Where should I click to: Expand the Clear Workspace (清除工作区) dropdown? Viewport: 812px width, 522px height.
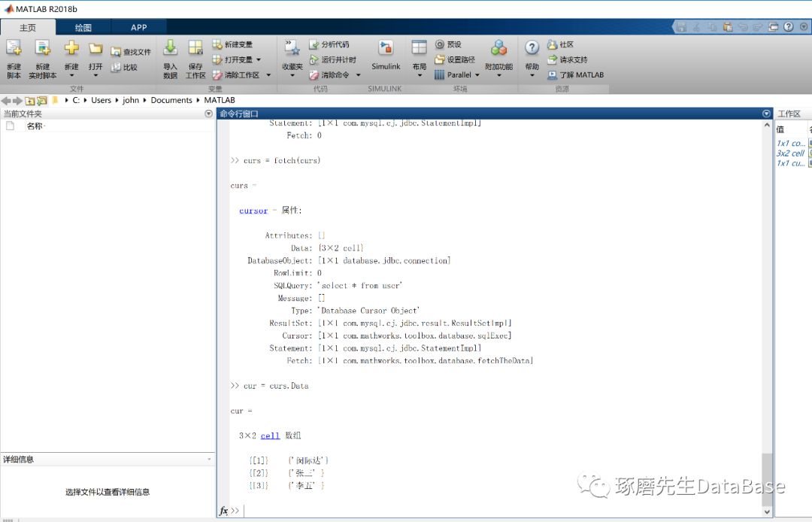coord(268,75)
